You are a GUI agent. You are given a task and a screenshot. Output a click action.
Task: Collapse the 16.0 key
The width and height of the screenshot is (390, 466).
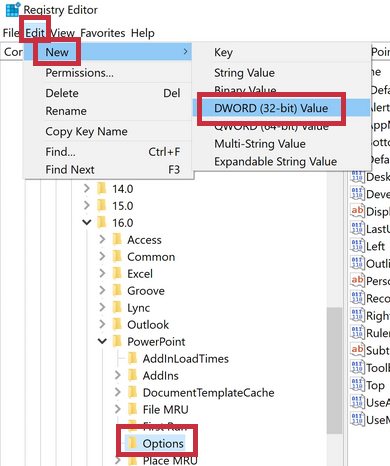(87, 222)
